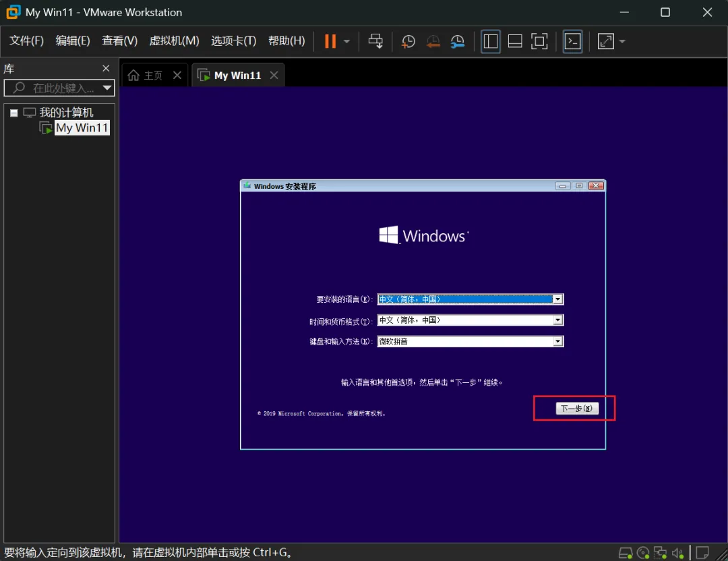Screen dimensions: 728x561
Task: Click the Windows setup title bar icon
Action: click(247, 185)
